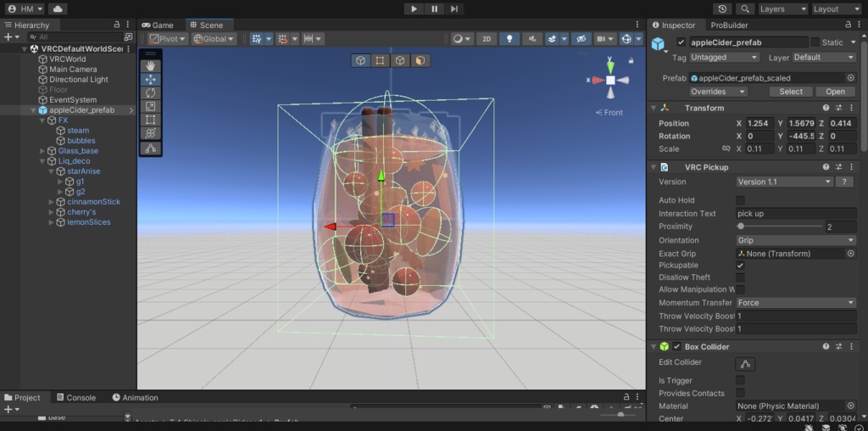Toggle the Provides Contacts checkbox
The width and height of the screenshot is (868, 431).
740,393
